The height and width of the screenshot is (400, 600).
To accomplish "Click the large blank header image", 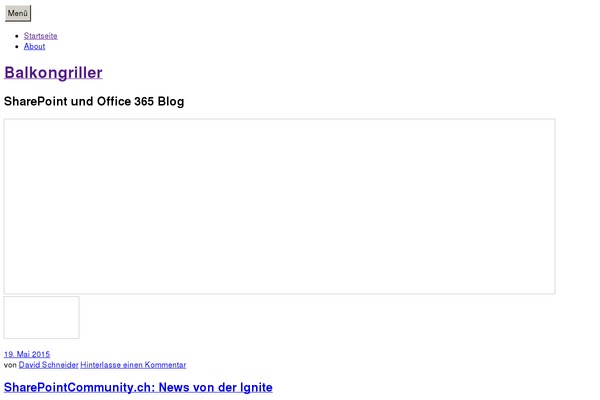I will (279, 206).
